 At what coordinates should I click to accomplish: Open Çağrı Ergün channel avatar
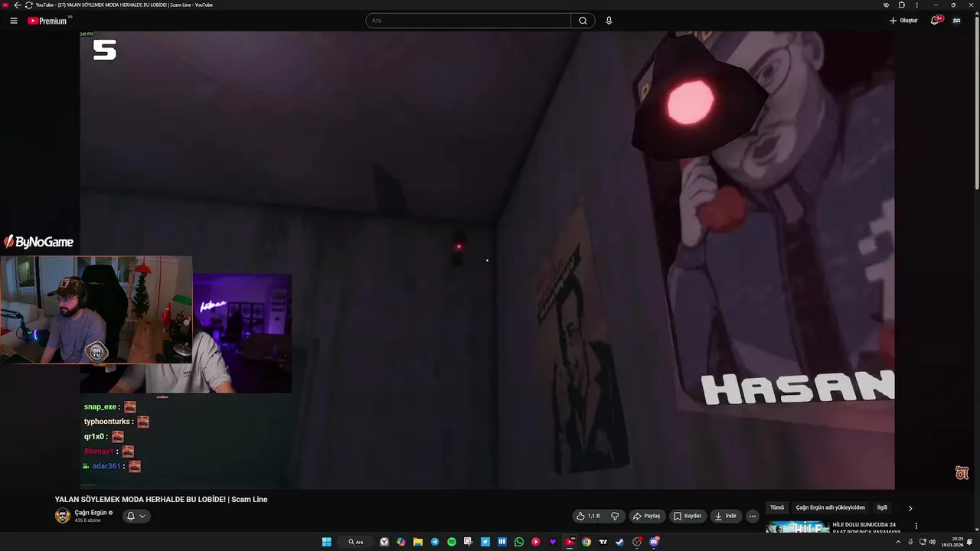click(63, 516)
